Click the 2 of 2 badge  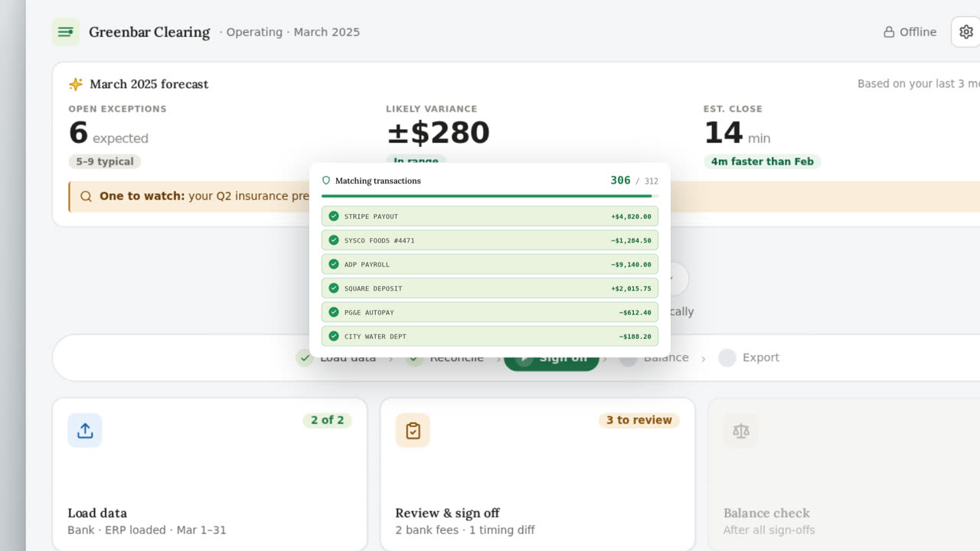[328, 420]
